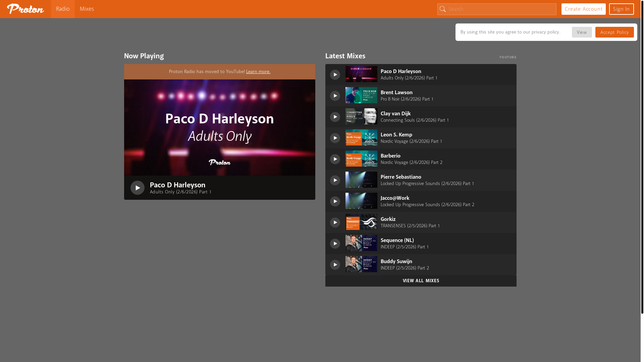Screen dimensions: 644x362
Task: Open Buddy Suwijn INDEEP thumbnail
Action: (361, 264)
